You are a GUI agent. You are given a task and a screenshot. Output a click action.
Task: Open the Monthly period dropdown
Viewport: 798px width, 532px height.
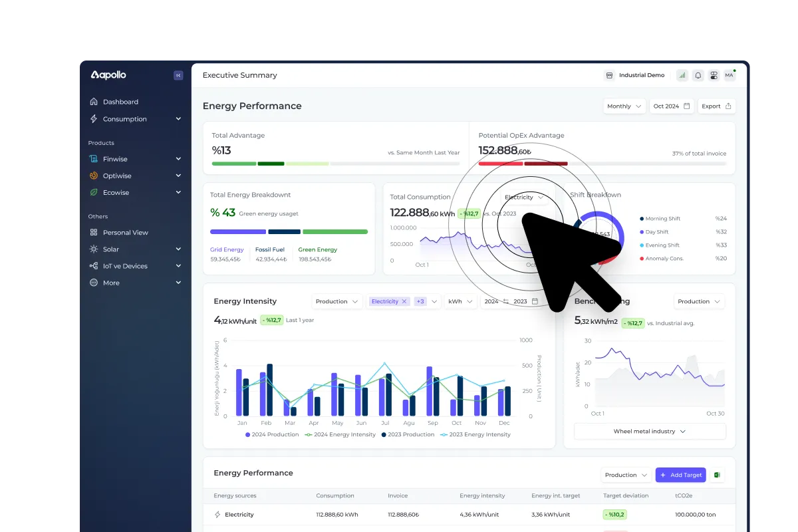(x=624, y=106)
